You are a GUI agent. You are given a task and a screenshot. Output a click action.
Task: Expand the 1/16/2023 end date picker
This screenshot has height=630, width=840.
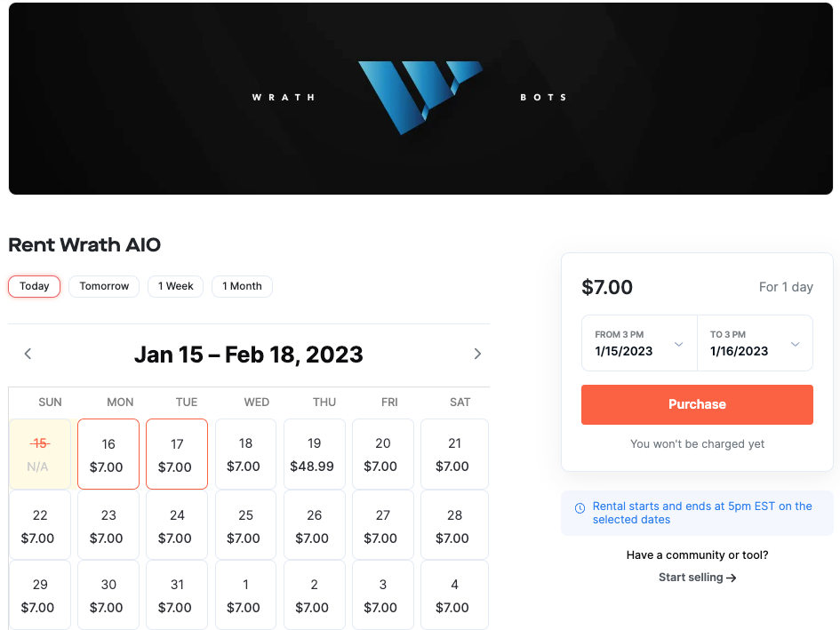pos(755,343)
